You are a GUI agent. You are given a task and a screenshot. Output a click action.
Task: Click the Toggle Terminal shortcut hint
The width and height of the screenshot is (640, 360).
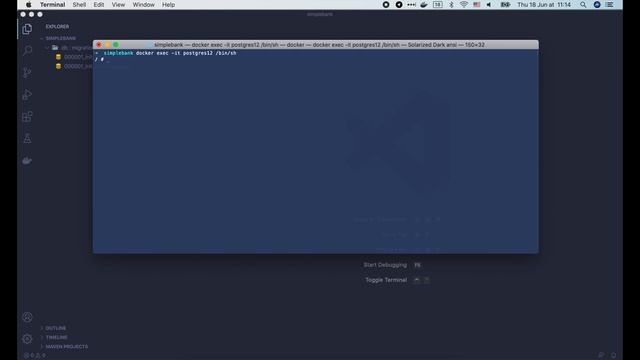pos(397,280)
